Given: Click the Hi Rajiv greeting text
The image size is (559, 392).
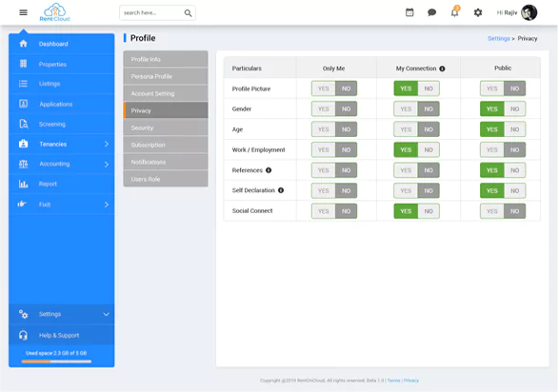Looking at the screenshot, I should pyautogui.click(x=507, y=12).
